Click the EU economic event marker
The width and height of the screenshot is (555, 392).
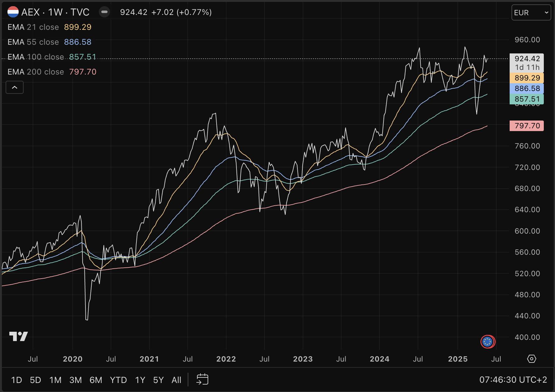pyautogui.click(x=488, y=342)
